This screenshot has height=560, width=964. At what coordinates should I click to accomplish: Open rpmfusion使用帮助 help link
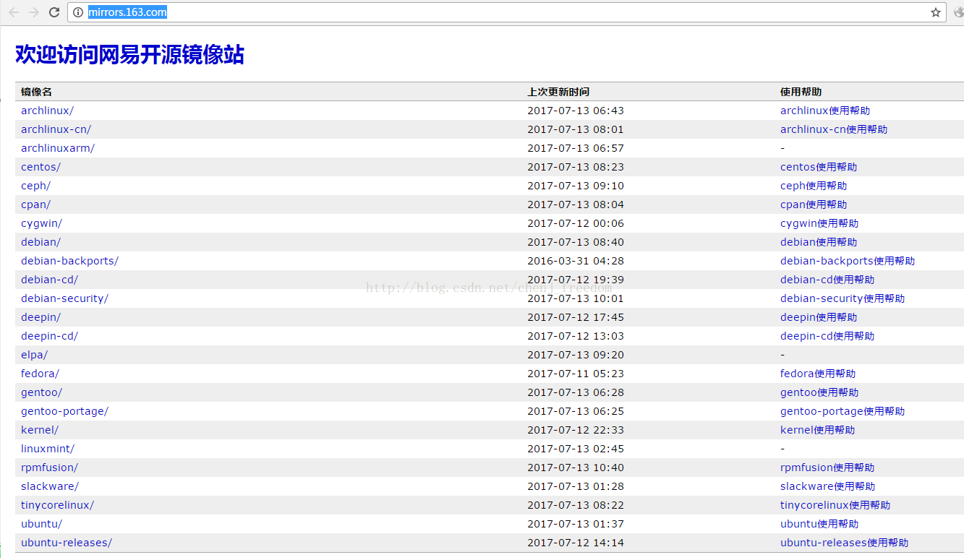[827, 468]
